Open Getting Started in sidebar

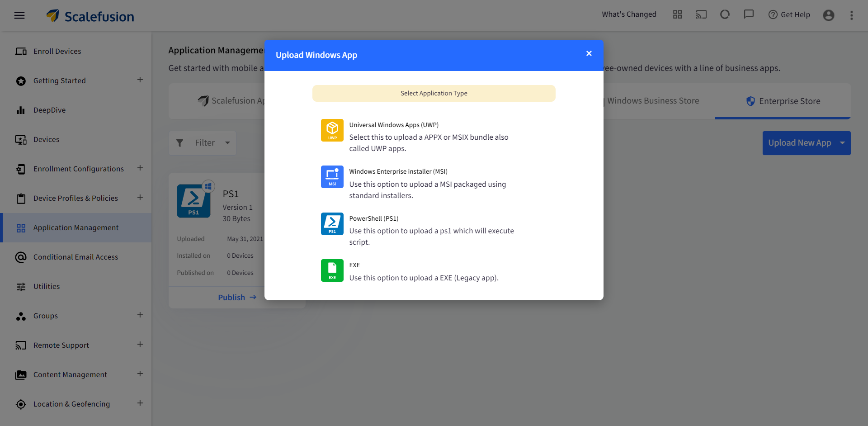(x=75, y=80)
